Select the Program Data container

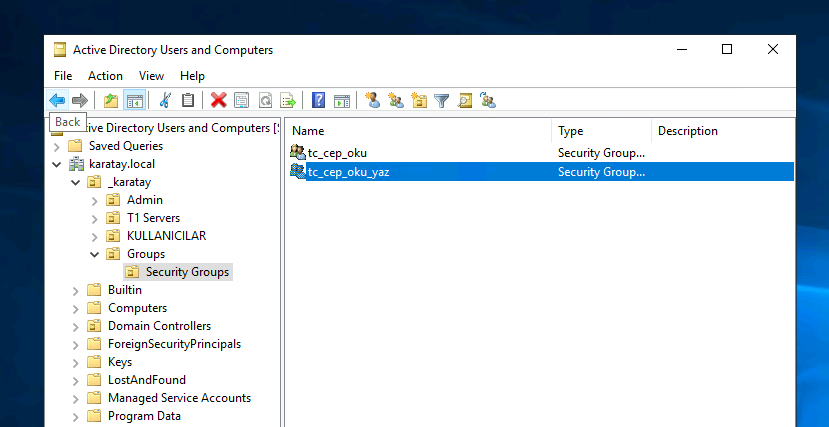click(144, 415)
